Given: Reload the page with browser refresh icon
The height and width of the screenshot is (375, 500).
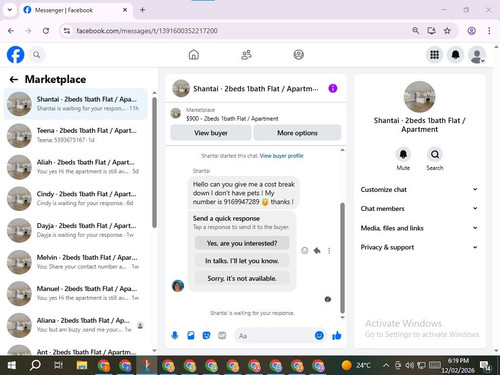Looking at the screenshot, I should tap(46, 31).
